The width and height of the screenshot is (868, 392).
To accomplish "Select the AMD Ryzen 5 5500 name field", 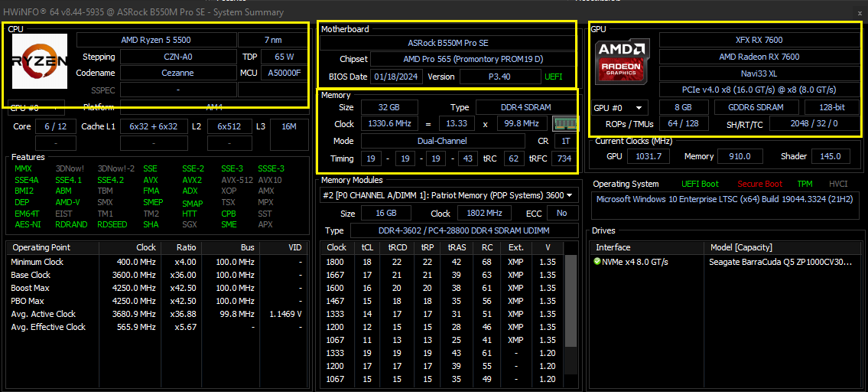I will (x=155, y=40).
